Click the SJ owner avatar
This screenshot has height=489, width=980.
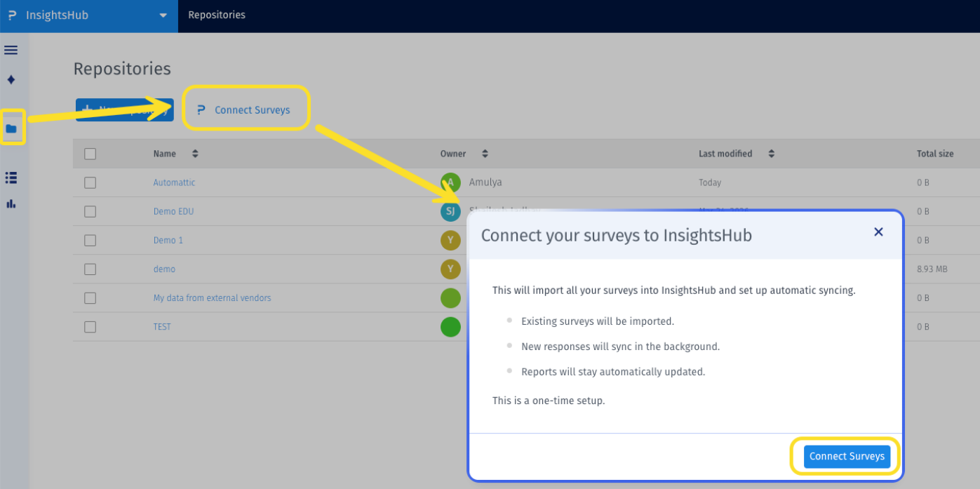(450, 211)
